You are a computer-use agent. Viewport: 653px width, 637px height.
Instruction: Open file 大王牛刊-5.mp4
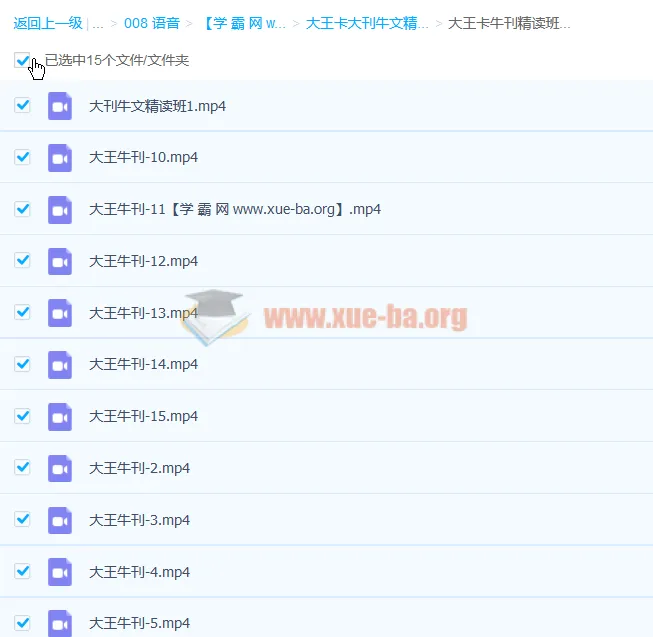pyautogui.click(x=140, y=623)
